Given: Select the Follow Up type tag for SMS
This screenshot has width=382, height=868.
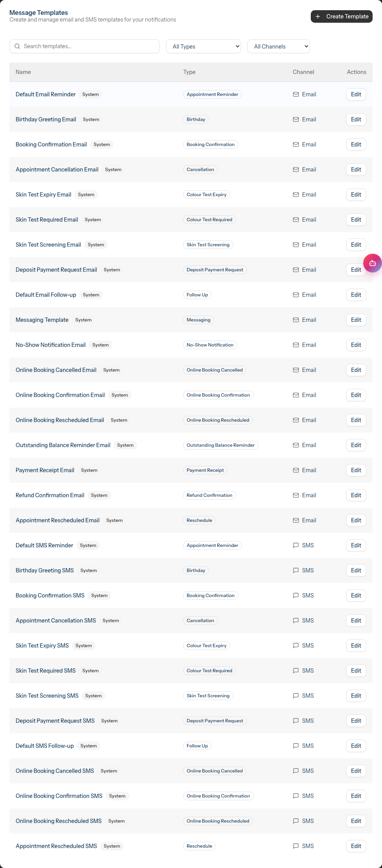Looking at the screenshot, I should click(x=197, y=746).
